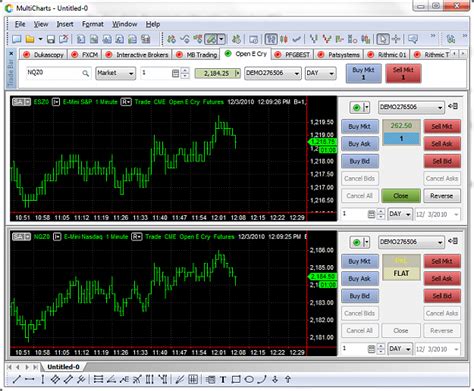
Task: Click trade bar Sell Mkt button
Action: pyautogui.click(x=403, y=73)
